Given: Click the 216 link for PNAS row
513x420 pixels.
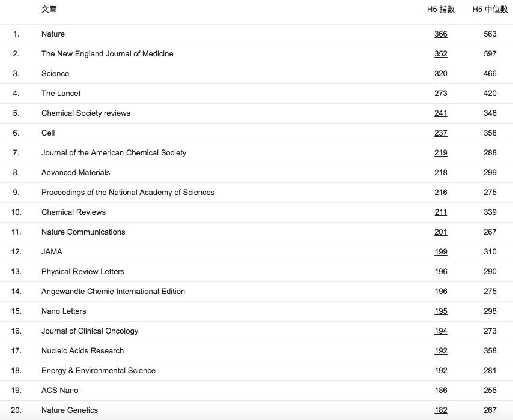Looking at the screenshot, I should (440, 192).
